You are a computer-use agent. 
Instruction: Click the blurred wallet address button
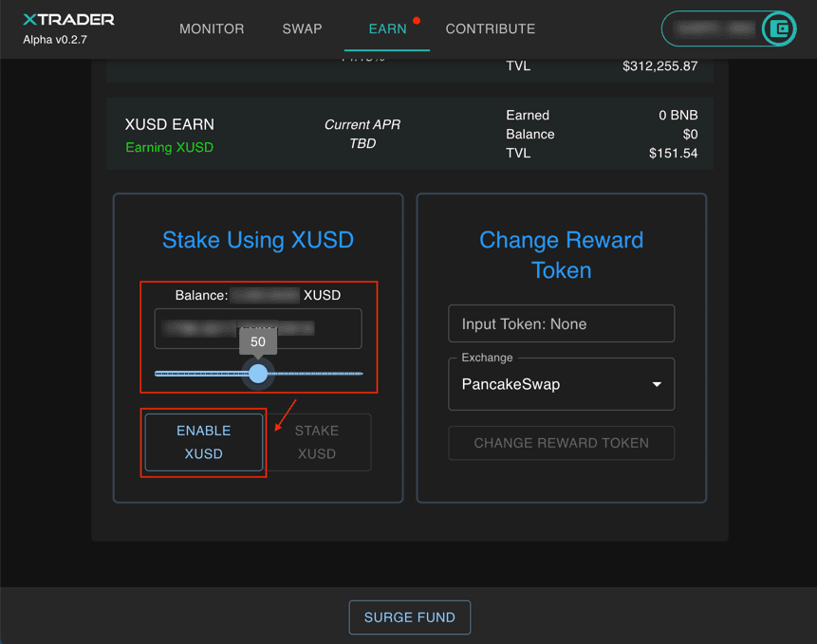coord(729,28)
